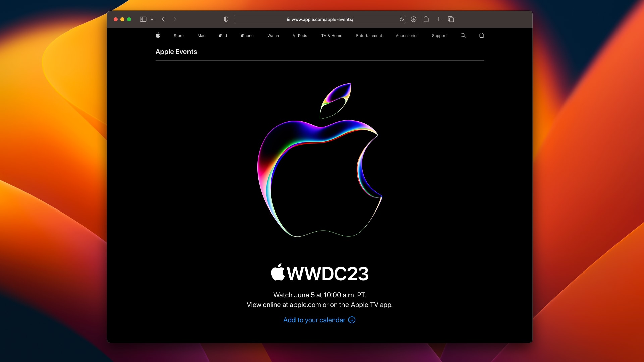
Task: Minimize Safari with the yellow button
Action: (122, 19)
